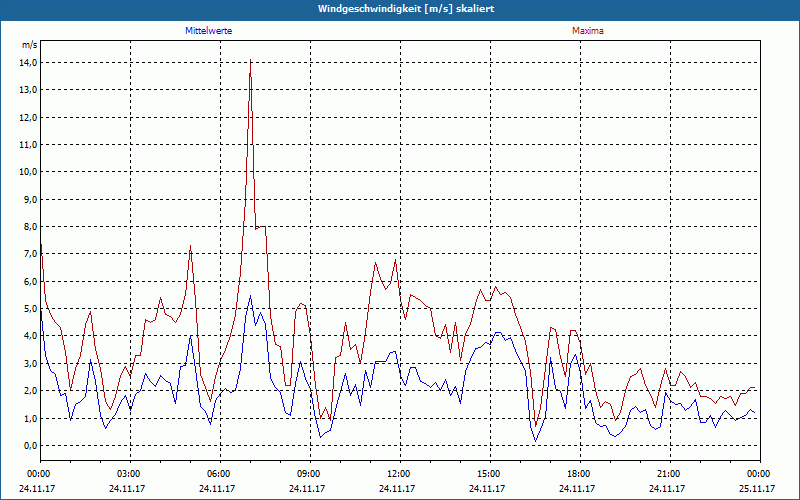
Task: Click the m/s unit label
Action: (x=29, y=45)
